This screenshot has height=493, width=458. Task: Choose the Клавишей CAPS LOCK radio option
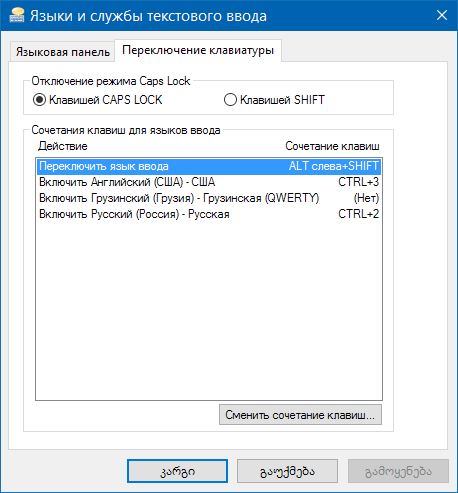(x=97, y=100)
